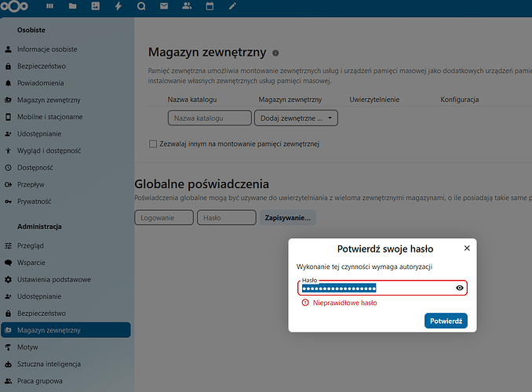The height and width of the screenshot is (392, 532).
Task: Click the Nextcloud logo
Action: (17, 6)
